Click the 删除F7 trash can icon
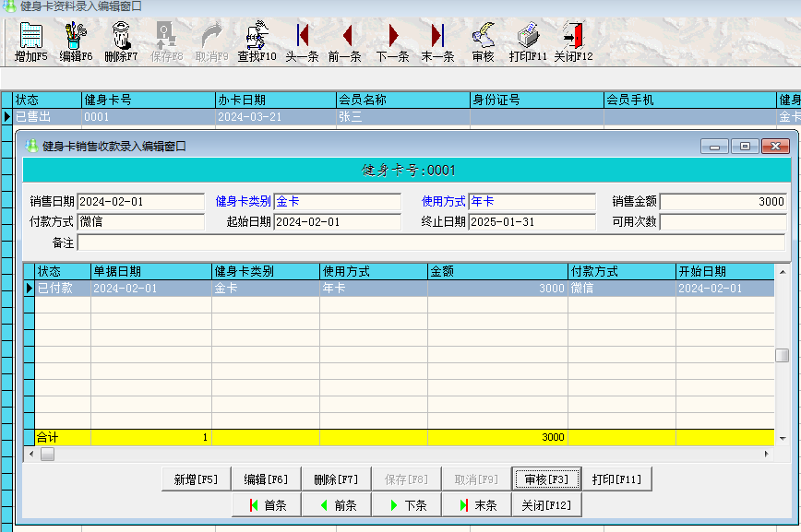The image size is (801, 532). 121,42
